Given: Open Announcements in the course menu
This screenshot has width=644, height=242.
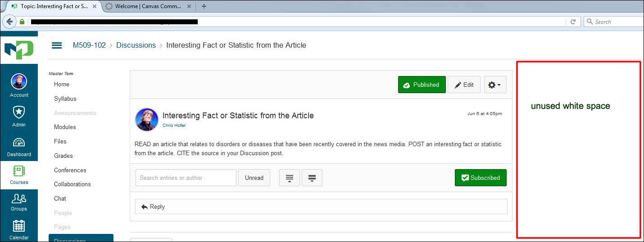Looking at the screenshot, I should click(75, 113).
